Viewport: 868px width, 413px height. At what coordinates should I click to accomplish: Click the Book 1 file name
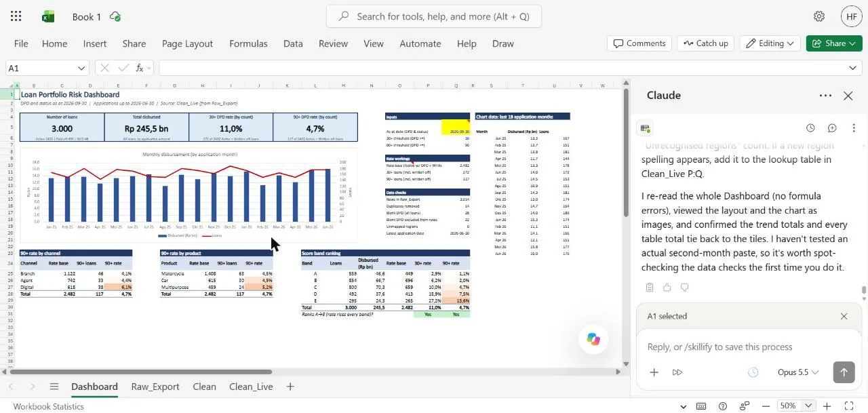[87, 16]
